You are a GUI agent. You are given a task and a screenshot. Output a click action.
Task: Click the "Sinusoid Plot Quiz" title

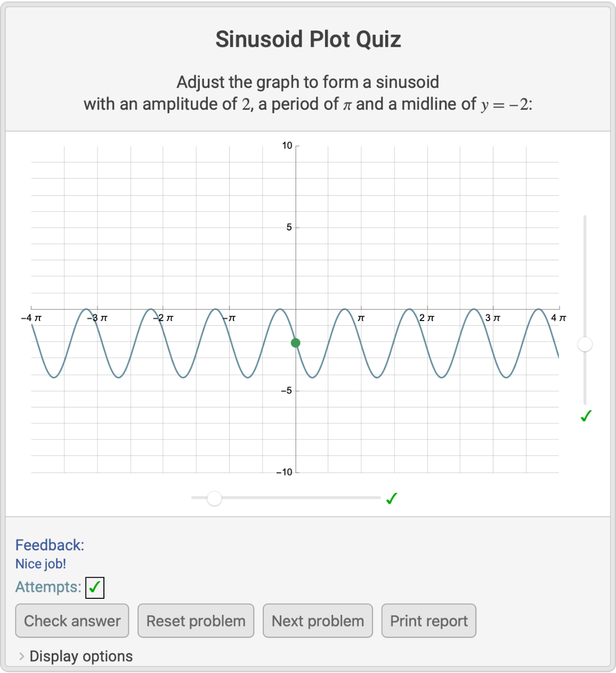pos(308,39)
